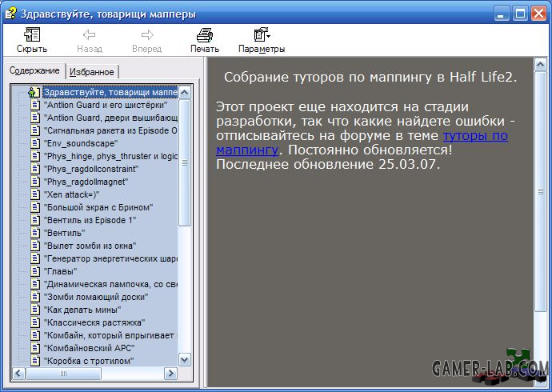The image size is (552, 392).
Task: Click the Вперед forward arrow icon
Action: 147,34
